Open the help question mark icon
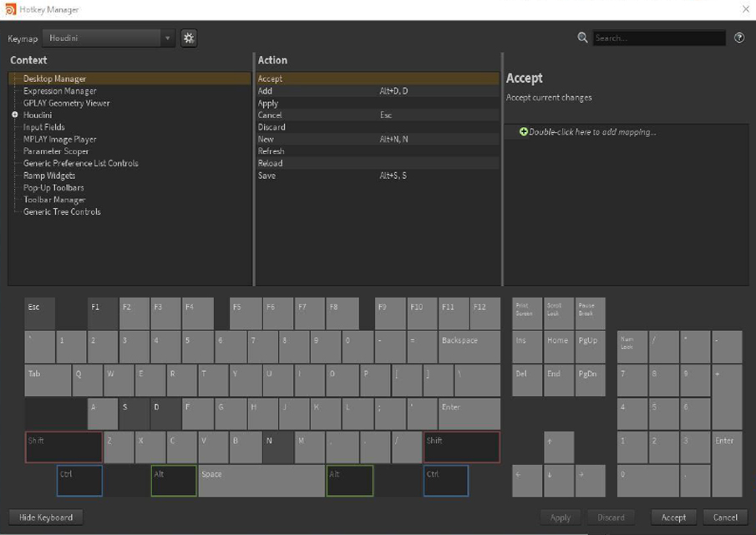This screenshot has height=535, width=756. pyautogui.click(x=738, y=38)
